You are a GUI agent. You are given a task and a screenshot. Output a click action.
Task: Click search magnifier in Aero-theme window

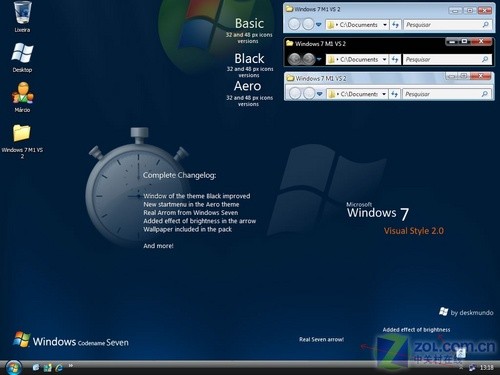485,94
